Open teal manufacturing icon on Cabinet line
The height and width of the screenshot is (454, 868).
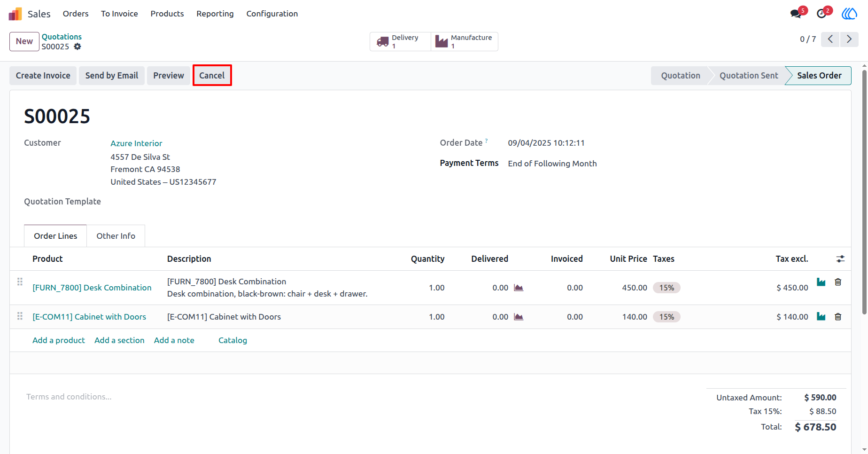[x=821, y=316]
